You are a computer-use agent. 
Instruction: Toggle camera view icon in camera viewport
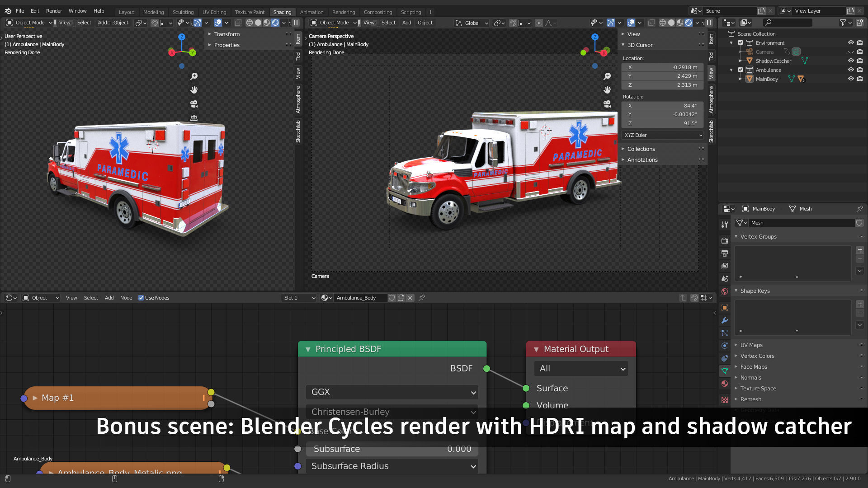click(x=607, y=104)
